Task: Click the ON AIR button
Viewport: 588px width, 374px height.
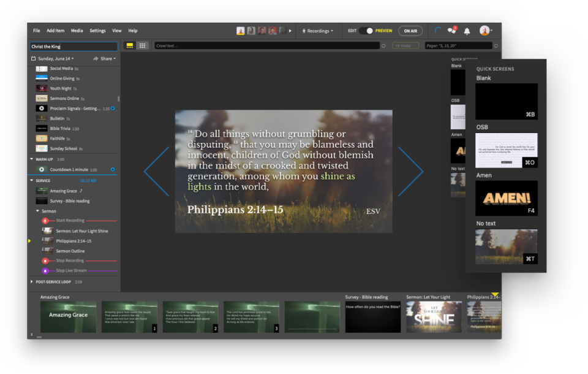Action: pos(410,30)
